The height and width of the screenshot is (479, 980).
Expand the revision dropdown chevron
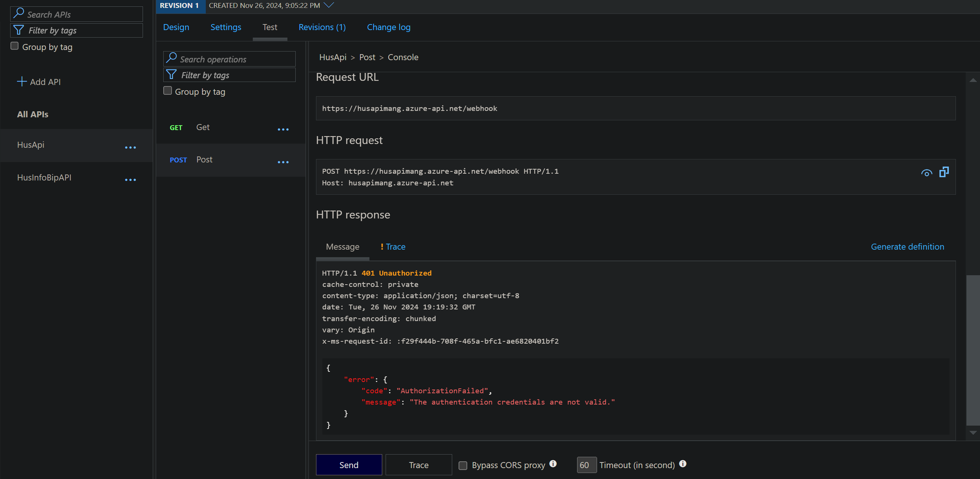(329, 5)
